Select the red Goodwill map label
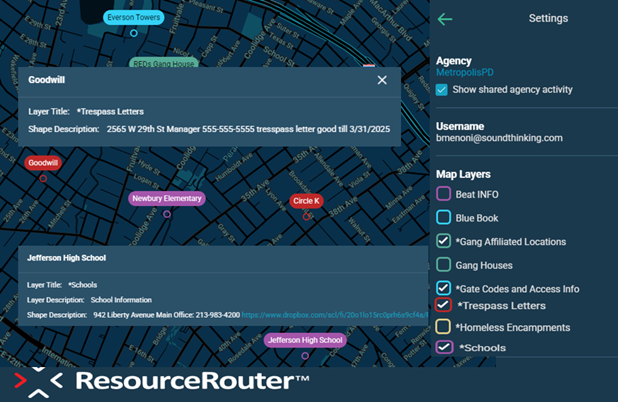Screen dimensions: 618x402 43,163
